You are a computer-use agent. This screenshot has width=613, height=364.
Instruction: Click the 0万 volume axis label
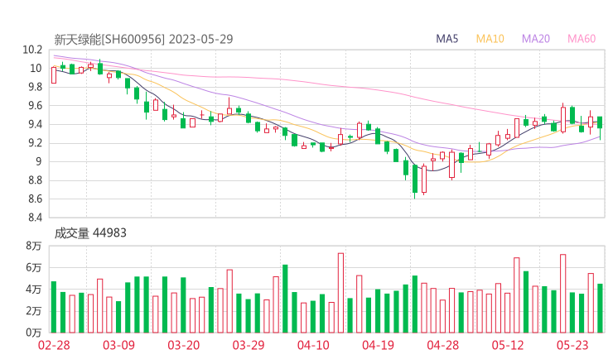(x=34, y=333)
